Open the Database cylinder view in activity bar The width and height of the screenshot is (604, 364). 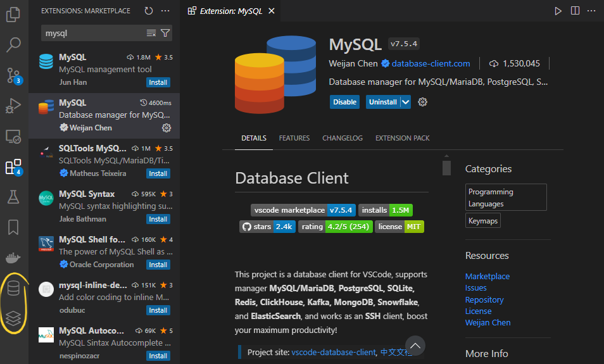(13, 288)
